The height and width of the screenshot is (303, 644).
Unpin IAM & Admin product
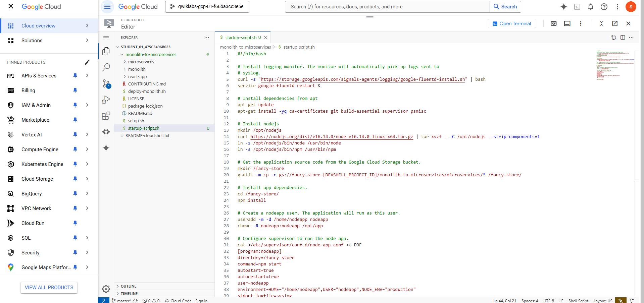click(x=75, y=105)
